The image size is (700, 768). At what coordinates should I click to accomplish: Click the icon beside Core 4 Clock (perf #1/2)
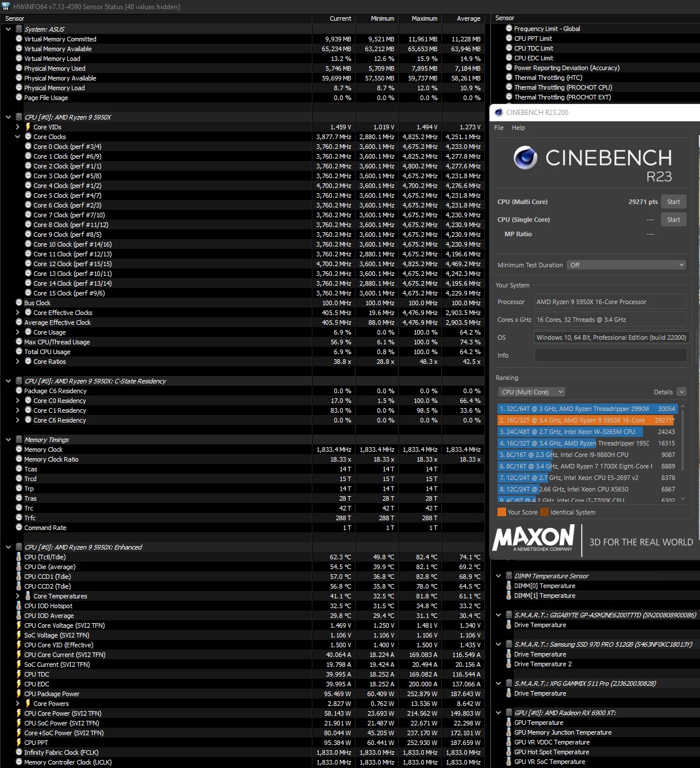28,186
